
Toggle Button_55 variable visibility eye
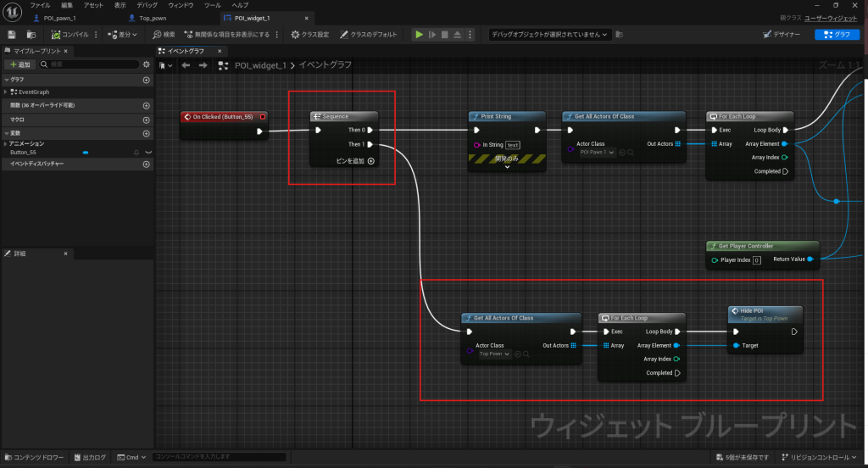[x=148, y=152]
